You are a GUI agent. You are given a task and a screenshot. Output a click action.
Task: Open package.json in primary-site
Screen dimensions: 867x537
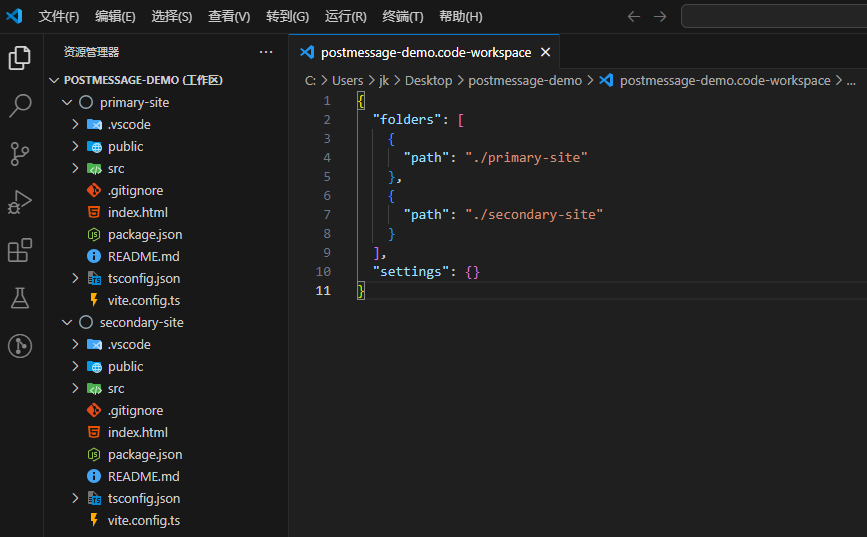145,234
